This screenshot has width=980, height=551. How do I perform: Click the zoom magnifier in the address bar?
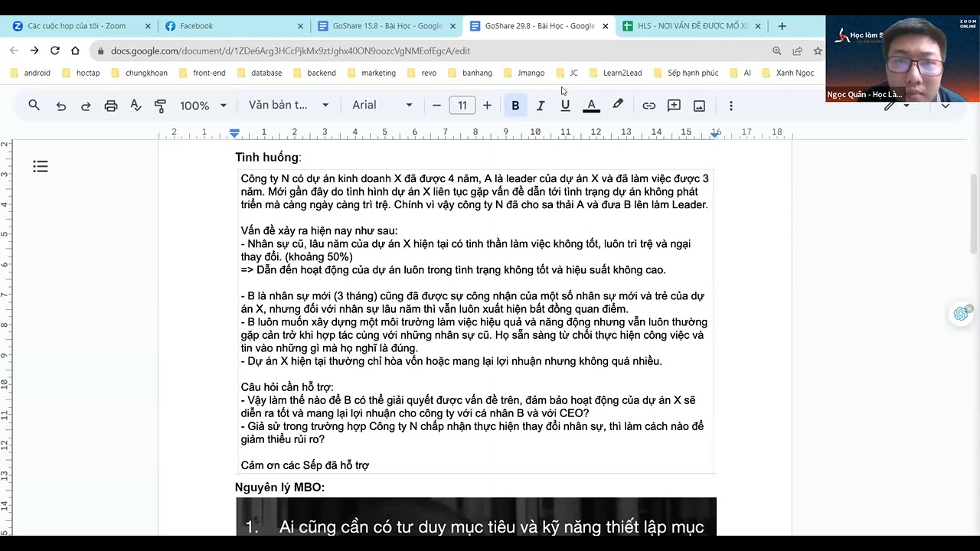coord(777,51)
